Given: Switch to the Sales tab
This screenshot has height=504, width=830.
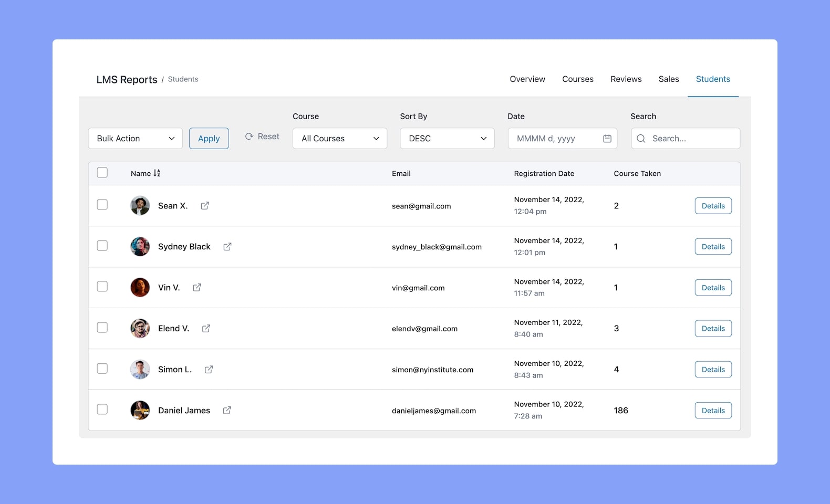Looking at the screenshot, I should pos(669,79).
